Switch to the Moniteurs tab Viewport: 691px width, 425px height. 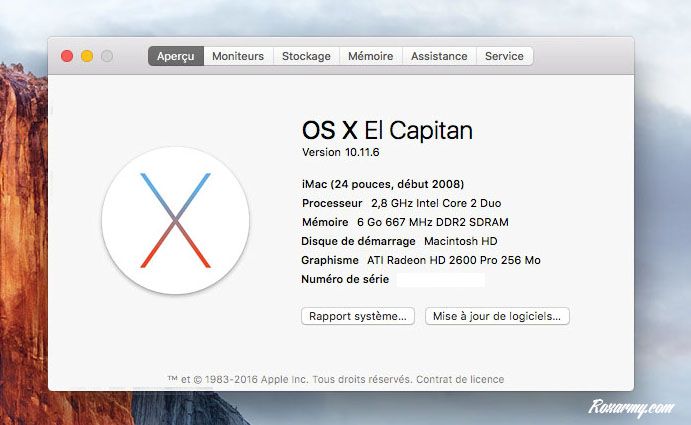coord(238,57)
